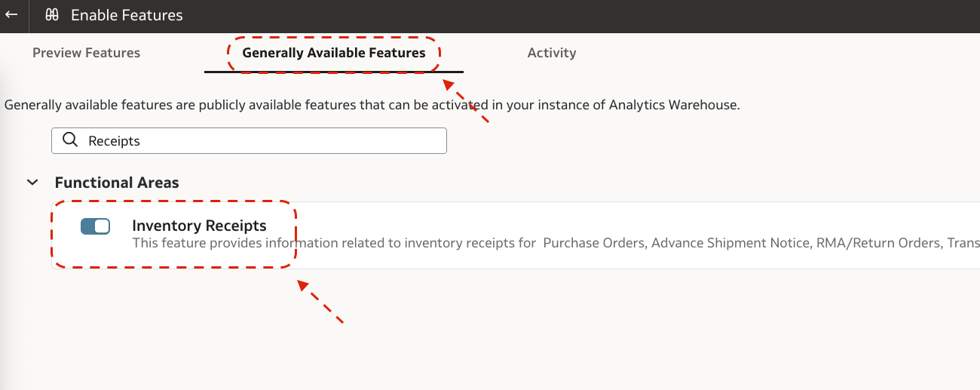Click the Enable Features page title
Image resolution: width=980 pixels, height=390 pixels.
point(127,15)
